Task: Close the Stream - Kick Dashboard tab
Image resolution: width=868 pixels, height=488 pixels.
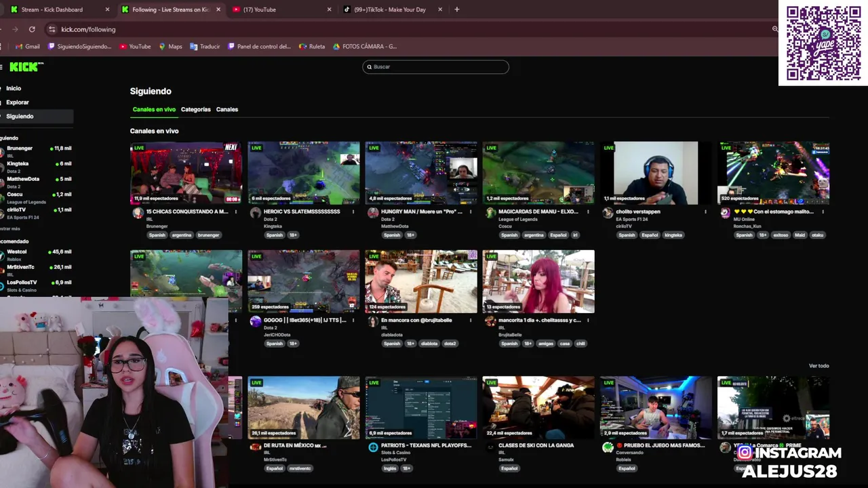Action: tap(107, 9)
